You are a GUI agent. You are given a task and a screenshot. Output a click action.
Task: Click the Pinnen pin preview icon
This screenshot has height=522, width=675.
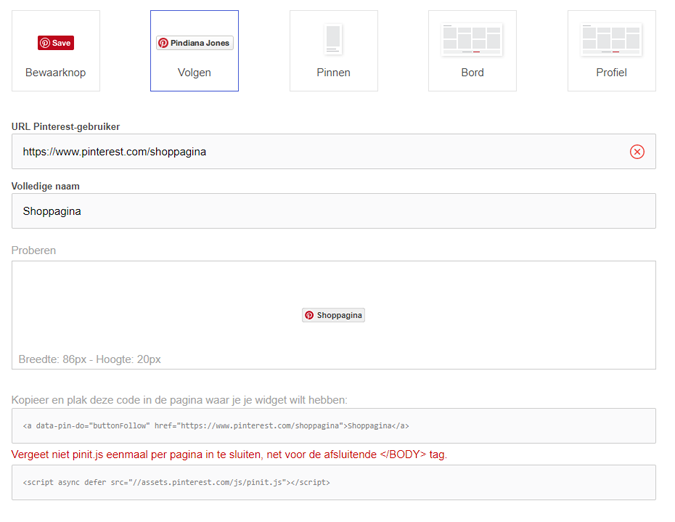333,39
